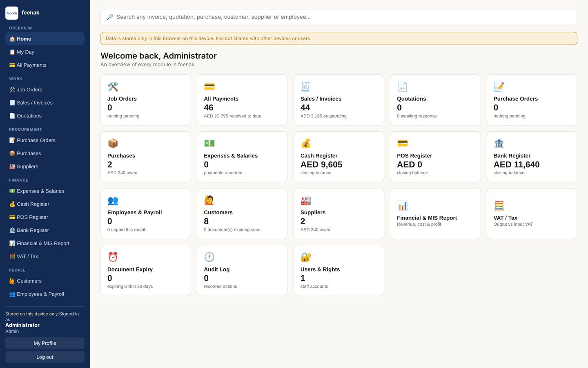Click the Cash Register card money bag icon
Image resolution: width=588 pixels, height=368 pixels.
pyautogui.click(x=306, y=144)
